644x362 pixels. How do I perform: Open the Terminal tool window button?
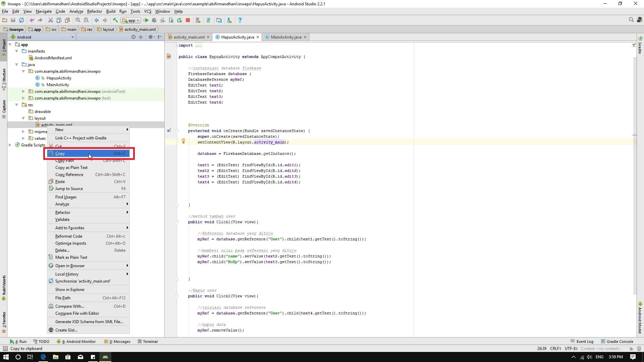point(148,342)
